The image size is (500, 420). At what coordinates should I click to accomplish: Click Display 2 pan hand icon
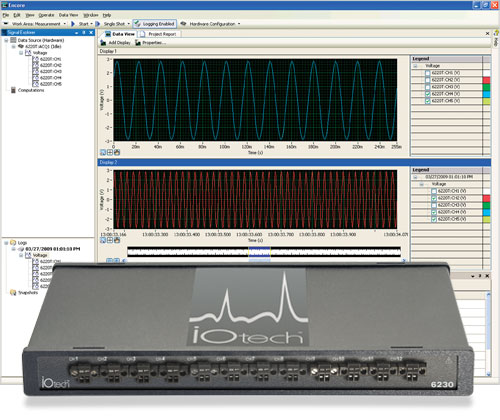tap(117, 240)
